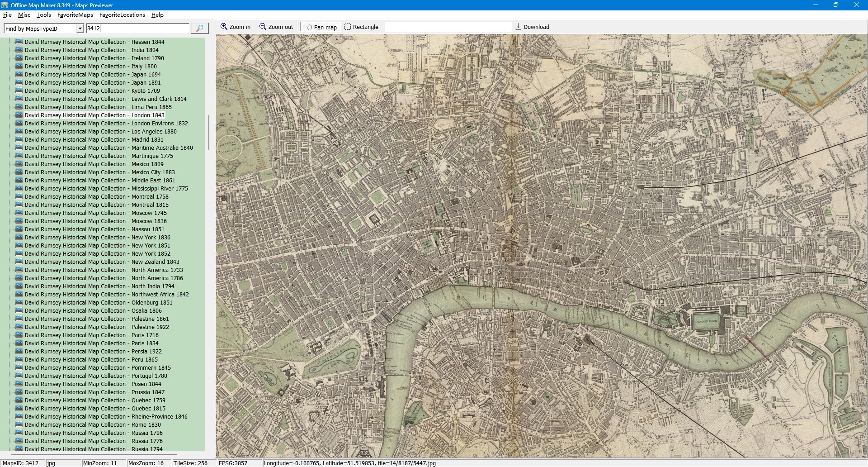Open the Tools menu
868x467 pixels.
(44, 15)
